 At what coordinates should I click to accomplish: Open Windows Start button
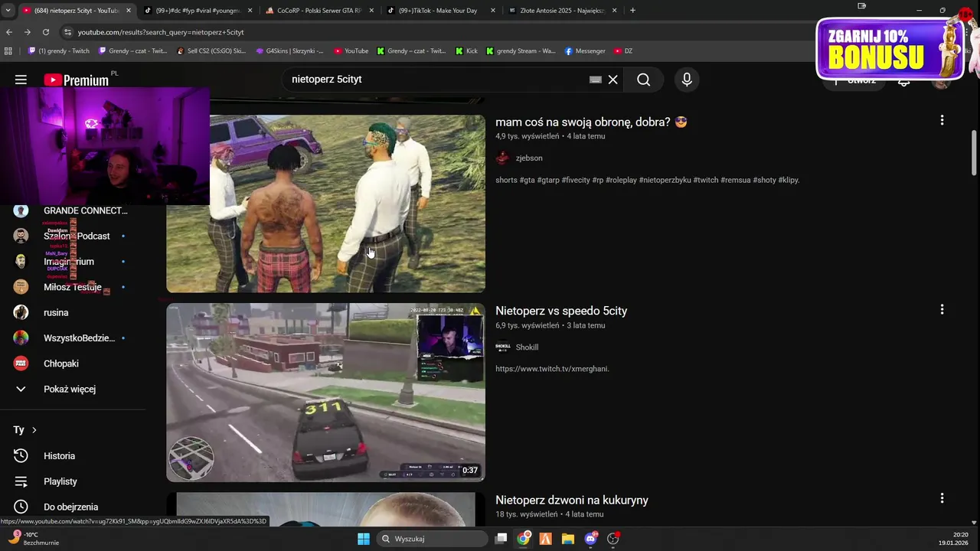point(364,539)
